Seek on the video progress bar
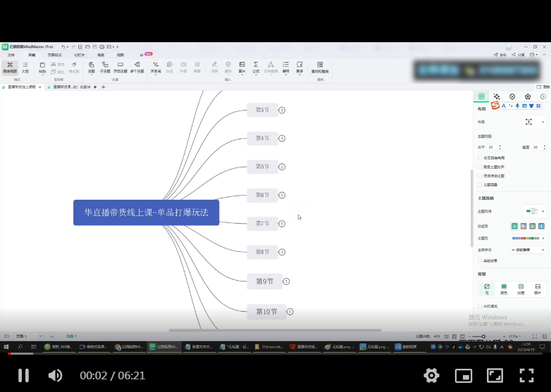This screenshot has height=392, width=551. tap(275, 353)
